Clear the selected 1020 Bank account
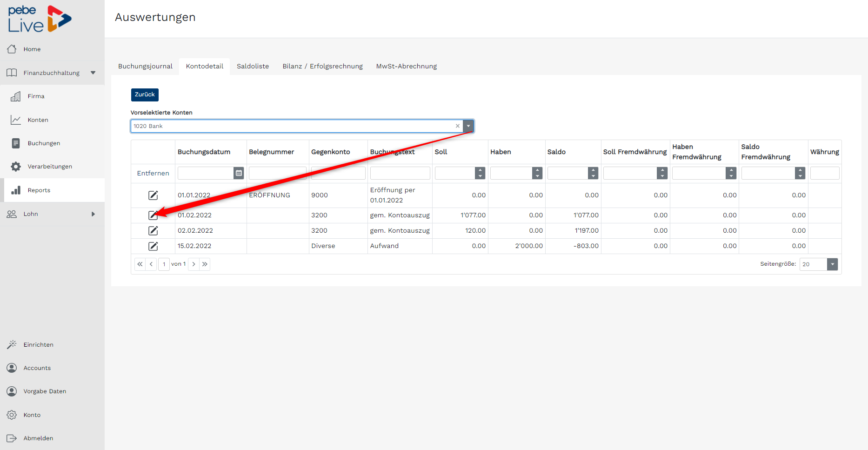 (x=458, y=126)
